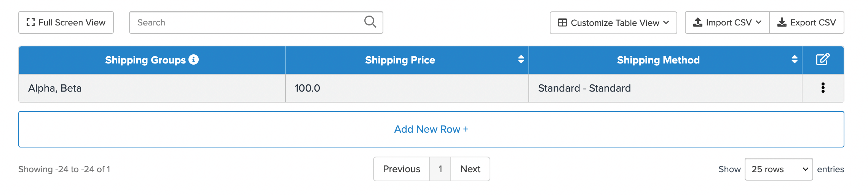The height and width of the screenshot is (195, 868).
Task: Click the Shipping Groups column header
Action: pyautogui.click(x=145, y=60)
